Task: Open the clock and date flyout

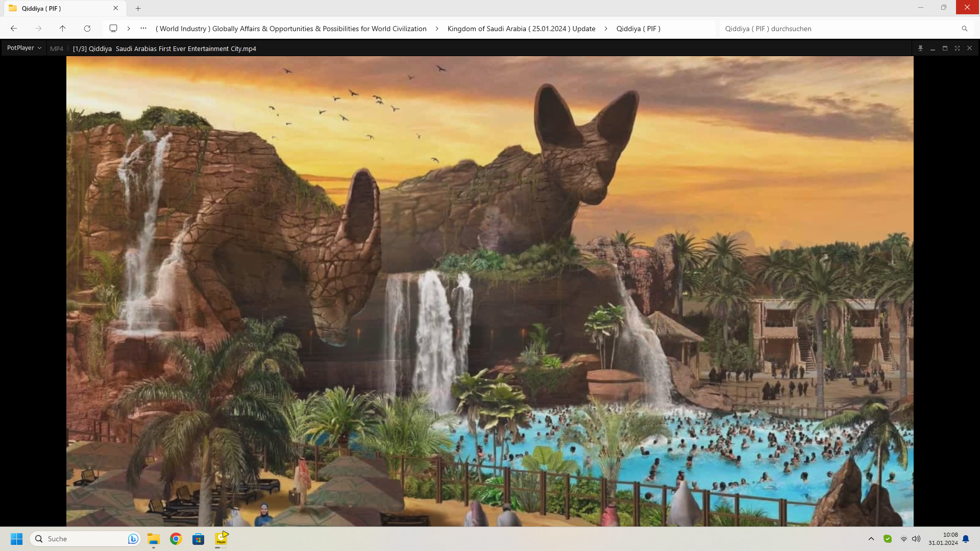Action: 943,539
